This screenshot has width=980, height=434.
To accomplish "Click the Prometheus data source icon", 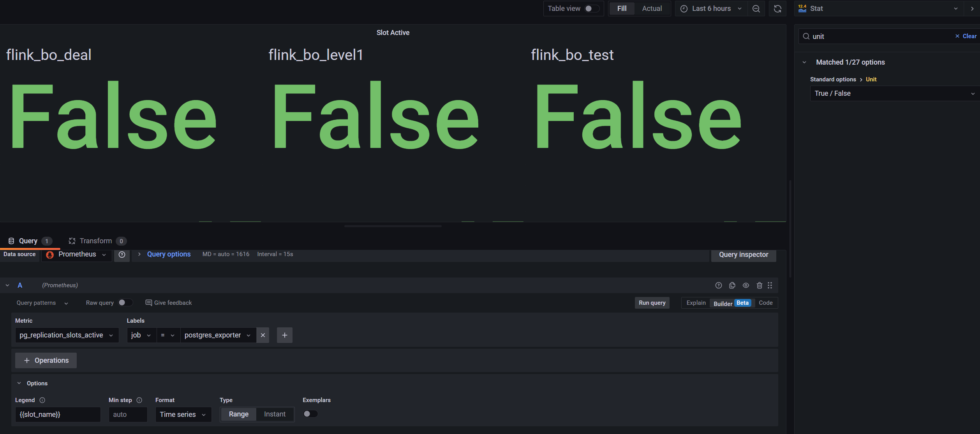I will (50, 255).
